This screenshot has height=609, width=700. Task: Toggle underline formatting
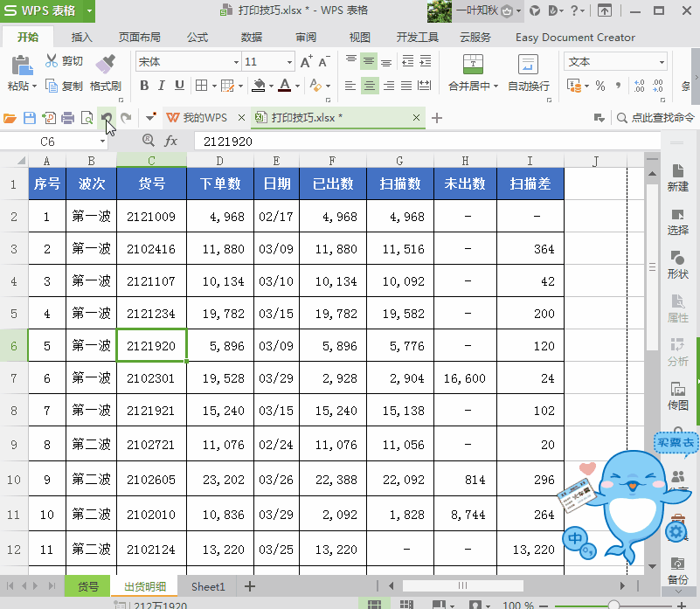[x=179, y=86]
